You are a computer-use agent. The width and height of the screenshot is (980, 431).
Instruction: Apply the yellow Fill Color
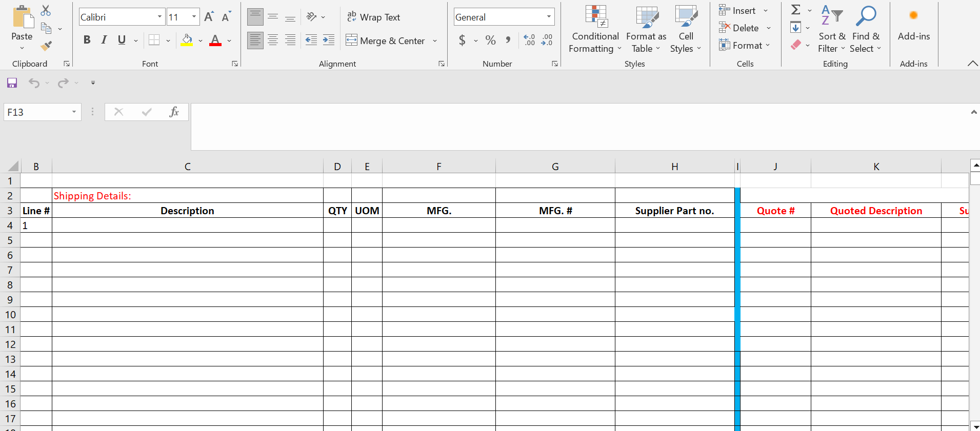[x=187, y=40]
